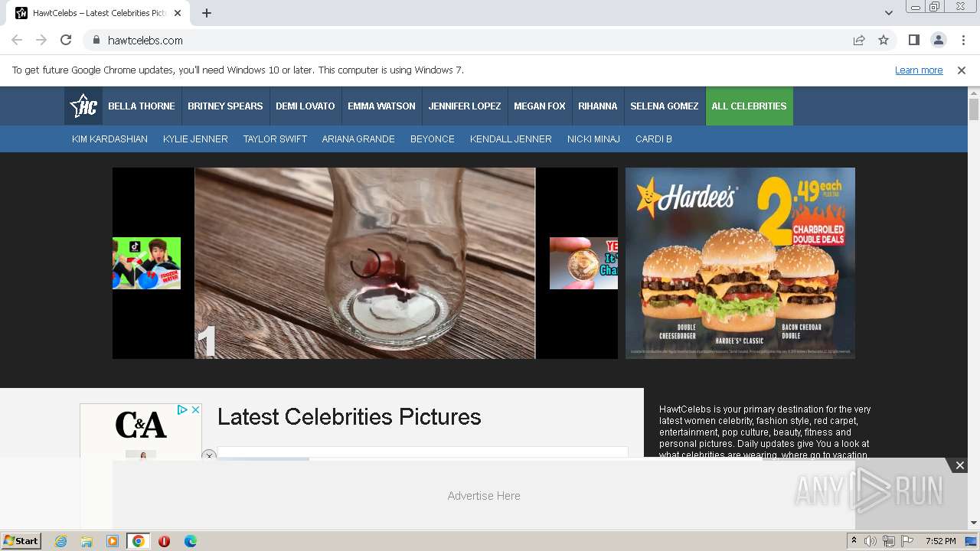This screenshot has width=980, height=551.
Task: Open Microsoft Edge taskbar icon
Action: click(190, 541)
